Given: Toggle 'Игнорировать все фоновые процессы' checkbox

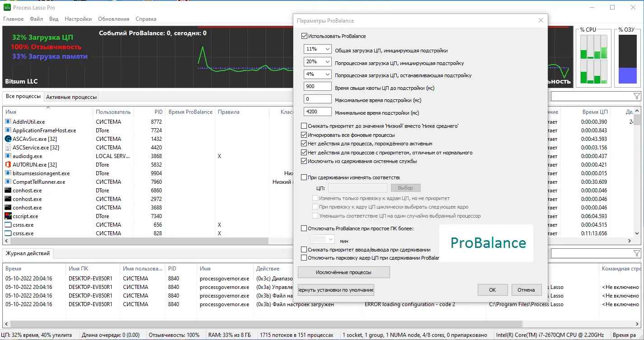Looking at the screenshot, I should click(x=304, y=135).
